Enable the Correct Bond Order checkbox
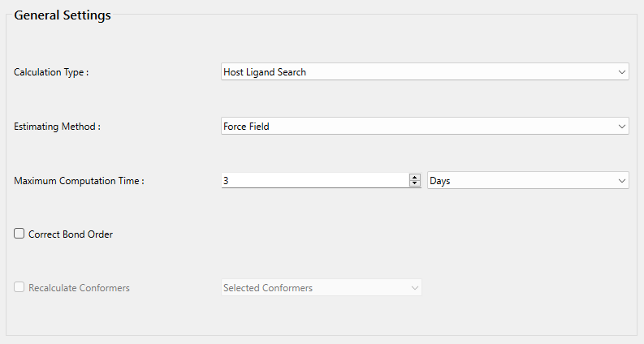This screenshot has height=344, width=644. click(x=19, y=234)
